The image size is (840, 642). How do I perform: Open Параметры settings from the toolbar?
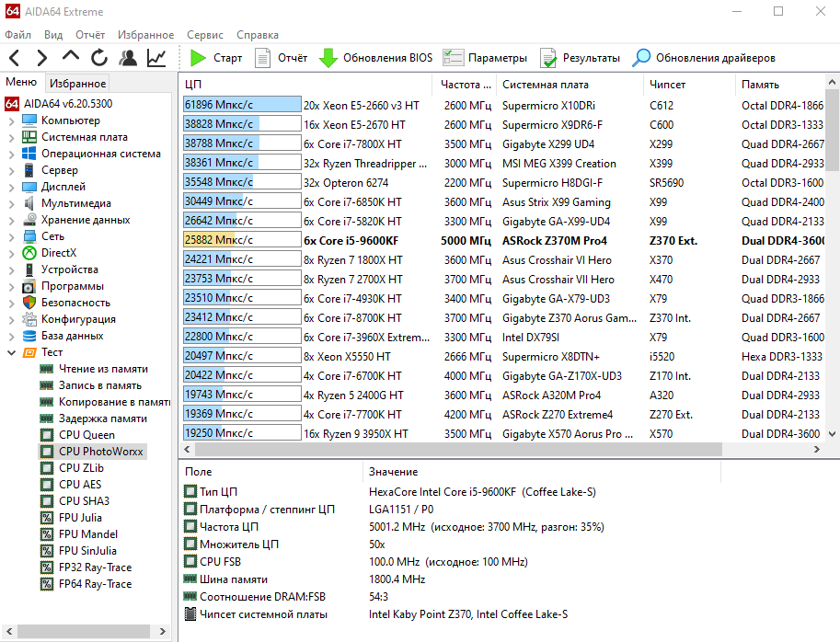pyautogui.click(x=452, y=58)
